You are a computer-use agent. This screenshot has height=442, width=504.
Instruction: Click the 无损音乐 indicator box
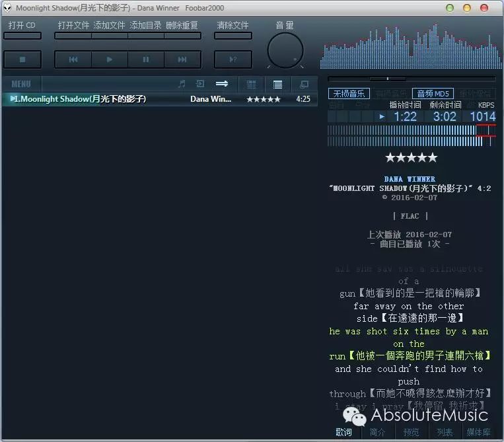pos(349,94)
